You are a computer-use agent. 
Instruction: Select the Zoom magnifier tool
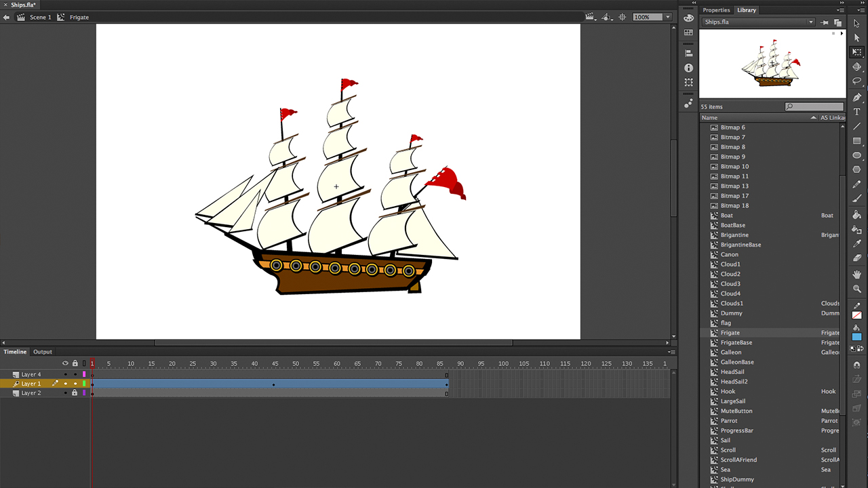coord(857,289)
